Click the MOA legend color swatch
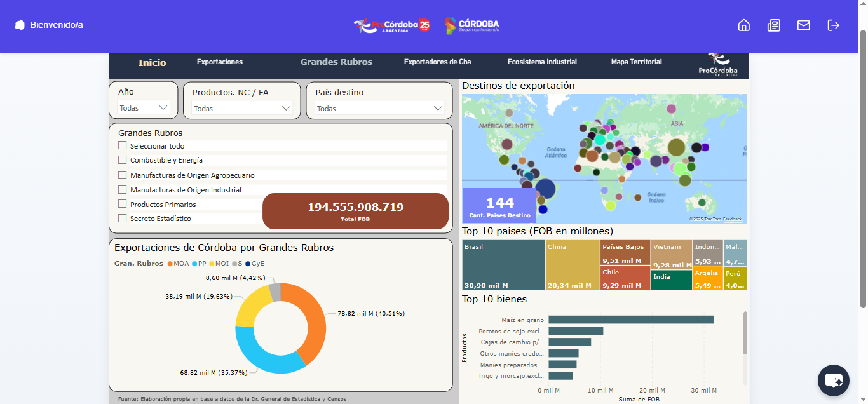 (170, 263)
